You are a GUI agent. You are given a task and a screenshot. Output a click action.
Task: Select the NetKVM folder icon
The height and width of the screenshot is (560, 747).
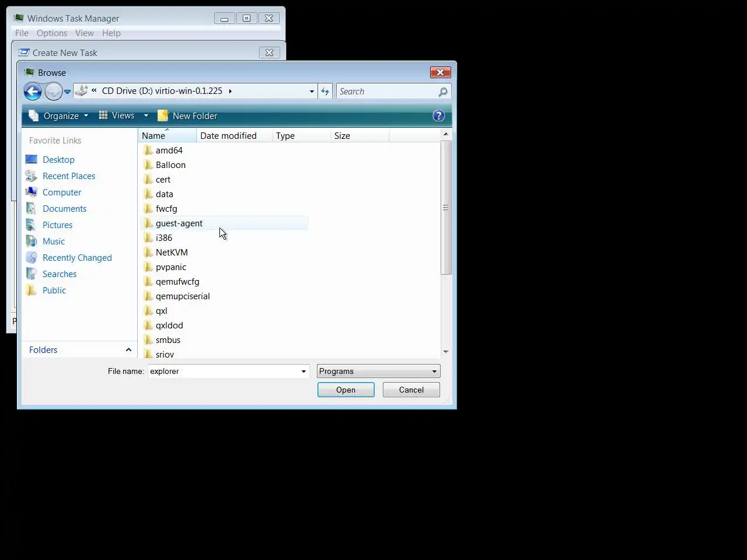pos(148,252)
